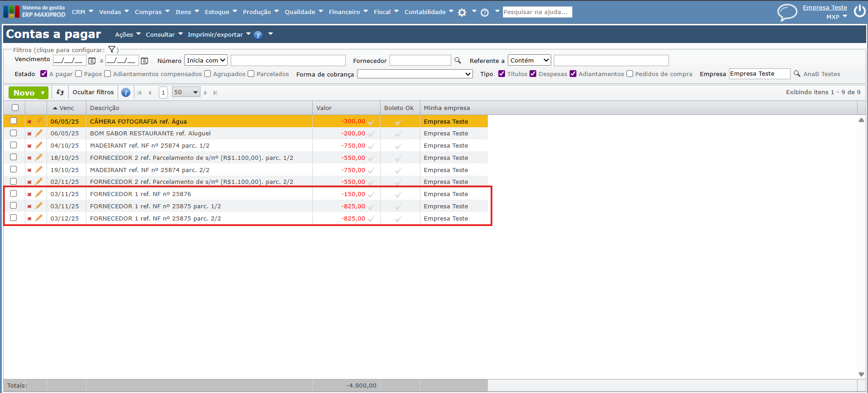Go to previous page of results
The height and width of the screenshot is (393, 868).
pyautogui.click(x=150, y=93)
